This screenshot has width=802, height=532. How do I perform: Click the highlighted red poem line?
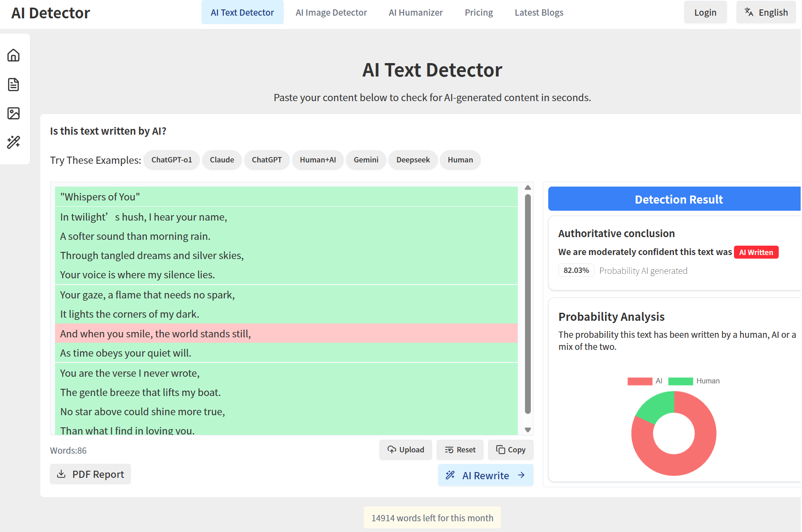pos(286,334)
